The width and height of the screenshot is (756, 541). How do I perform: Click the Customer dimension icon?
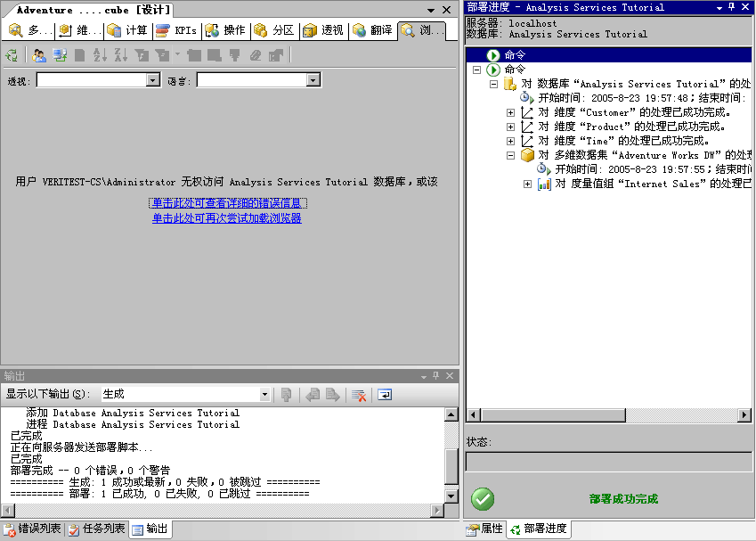click(x=527, y=112)
